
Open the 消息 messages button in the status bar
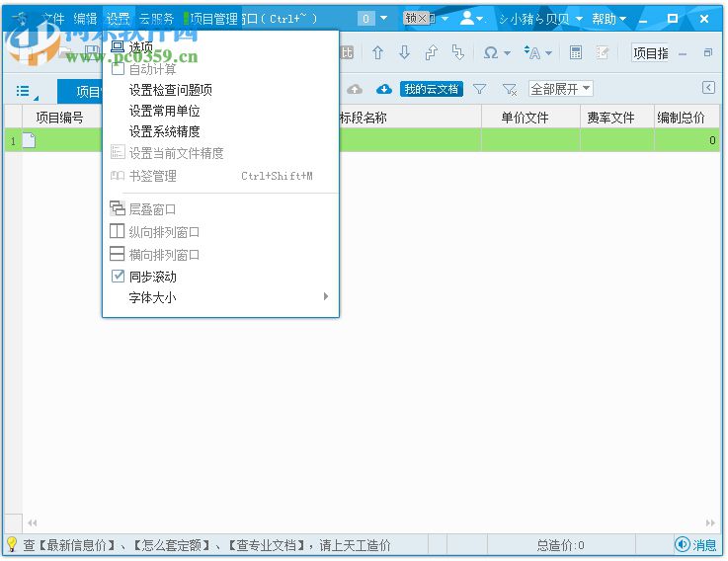point(695,545)
